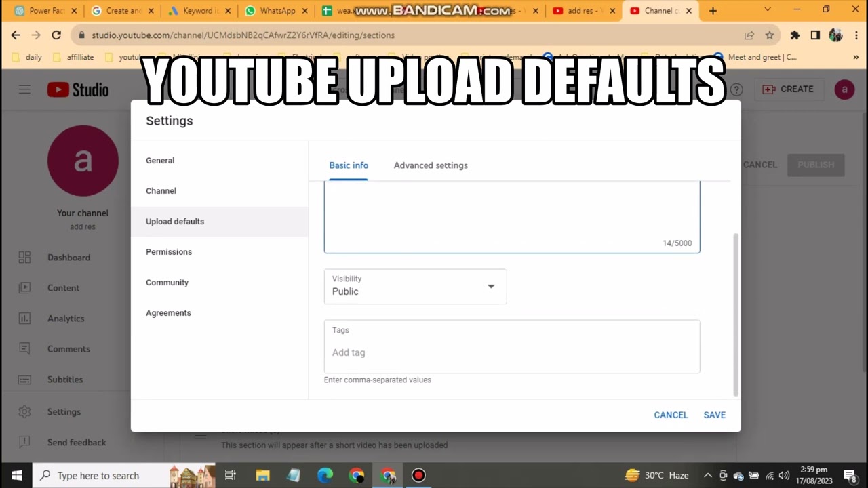The height and width of the screenshot is (488, 868).
Task: Select General in the Settings dialog
Action: pos(219,161)
